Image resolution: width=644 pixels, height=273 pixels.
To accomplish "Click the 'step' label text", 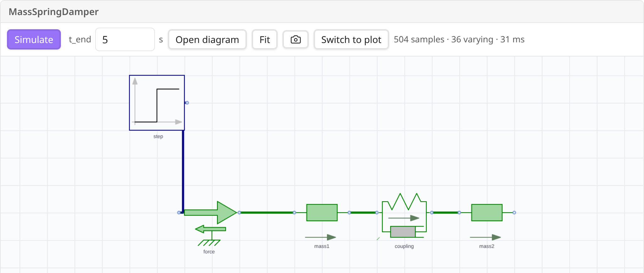I will click(158, 136).
